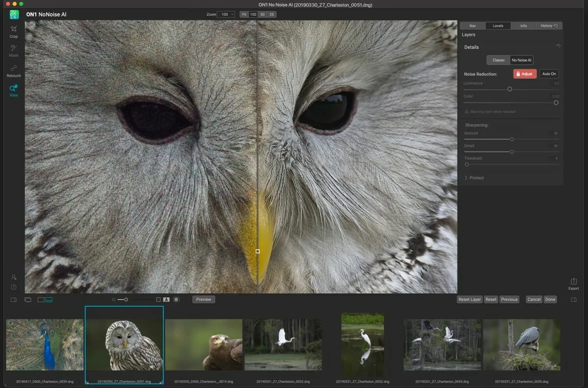
Task: Click the Help question mark icon
Action: point(13,286)
